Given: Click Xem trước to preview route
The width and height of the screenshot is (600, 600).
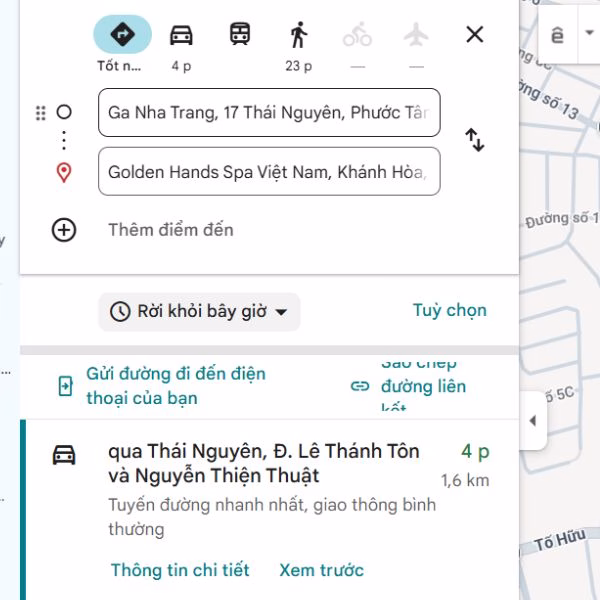Looking at the screenshot, I should tap(321, 570).
